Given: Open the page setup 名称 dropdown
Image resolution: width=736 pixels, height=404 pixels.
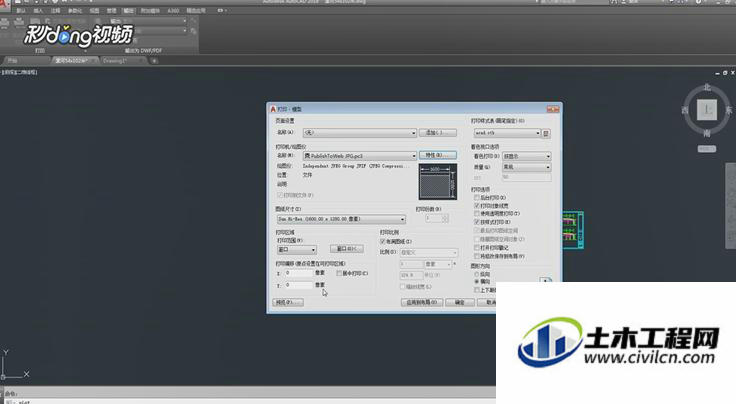Looking at the screenshot, I should [x=360, y=133].
